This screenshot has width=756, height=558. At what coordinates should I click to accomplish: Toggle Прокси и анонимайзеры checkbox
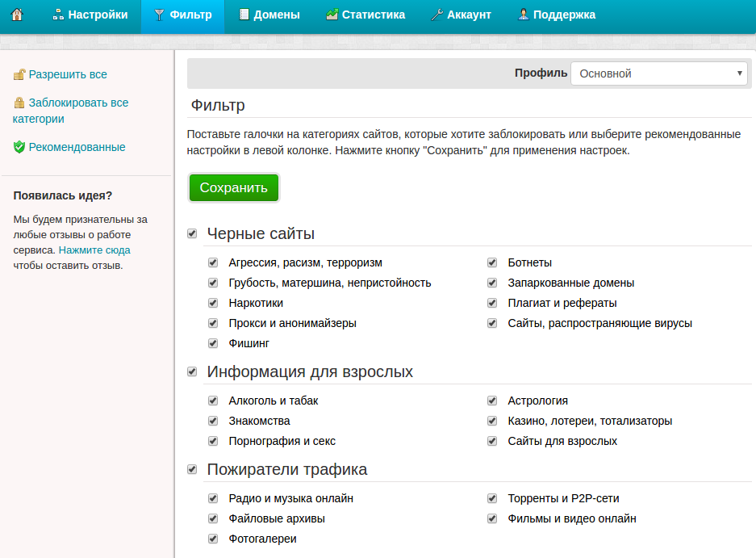(x=213, y=323)
